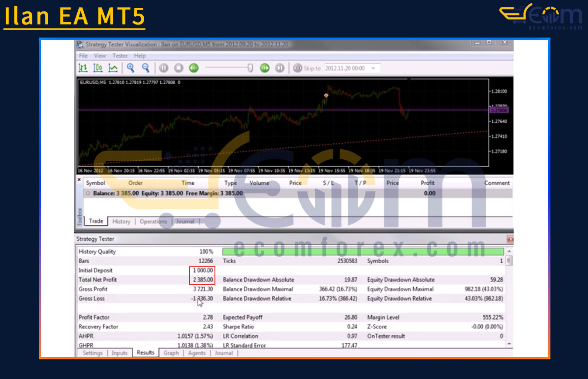This screenshot has width=588, height=379.
Task: Select the Balance and Equity summary row
Action: (297, 193)
